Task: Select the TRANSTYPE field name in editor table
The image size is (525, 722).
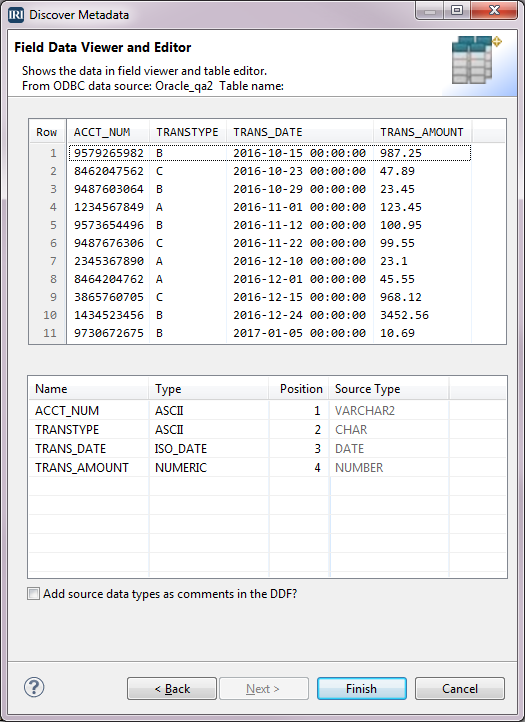Action: [x=88, y=430]
